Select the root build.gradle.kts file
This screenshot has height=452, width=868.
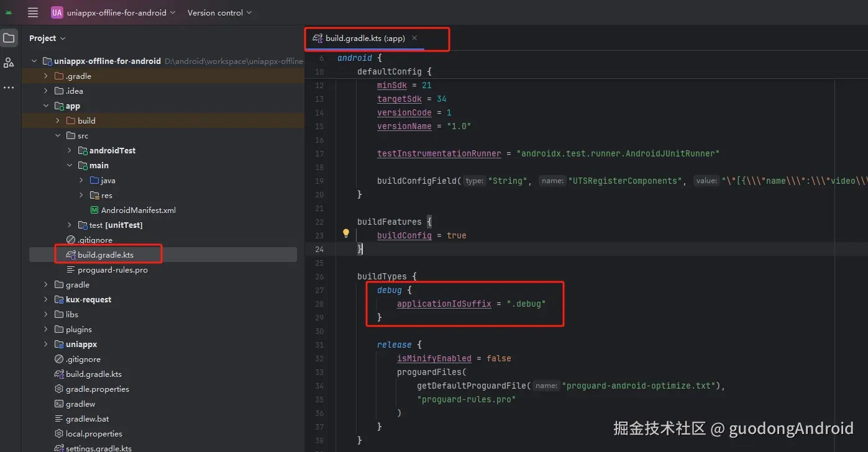[x=93, y=374]
